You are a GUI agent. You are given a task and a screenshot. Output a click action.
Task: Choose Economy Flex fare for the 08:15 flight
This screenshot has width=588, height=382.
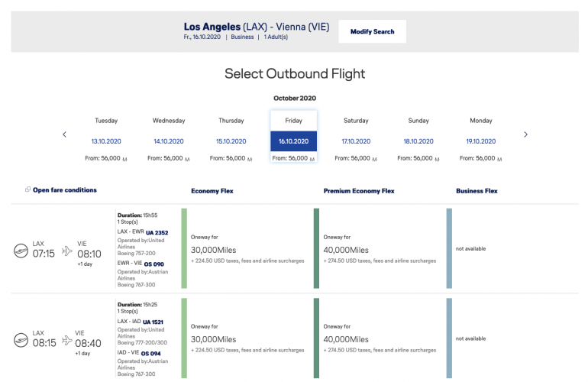click(247, 338)
